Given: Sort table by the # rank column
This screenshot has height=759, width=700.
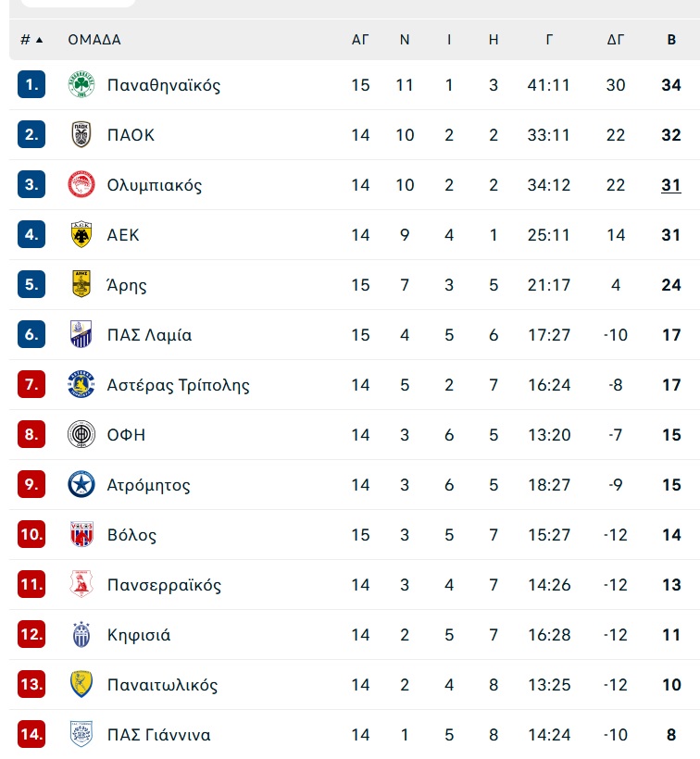Looking at the screenshot, I should (31, 40).
